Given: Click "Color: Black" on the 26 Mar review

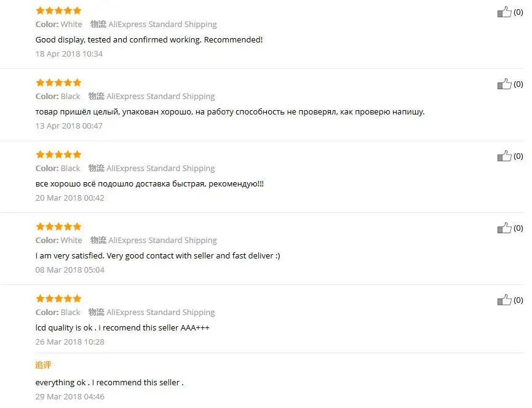Looking at the screenshot, I should [x=58, y=312].
